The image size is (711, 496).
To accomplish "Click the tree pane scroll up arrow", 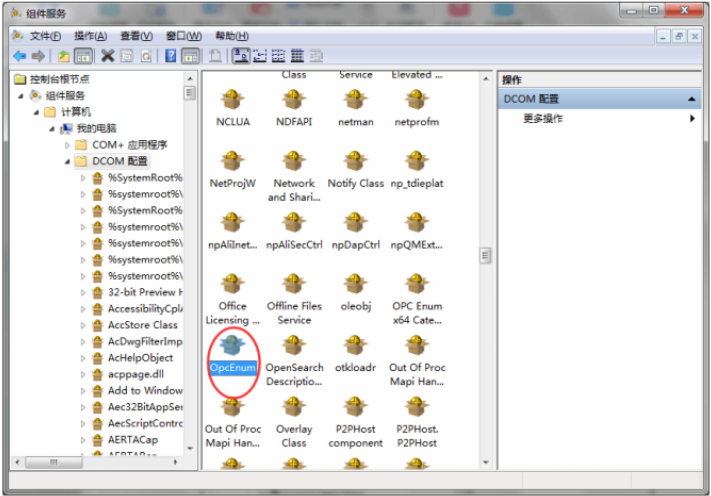I will click(x=190, y=79).
